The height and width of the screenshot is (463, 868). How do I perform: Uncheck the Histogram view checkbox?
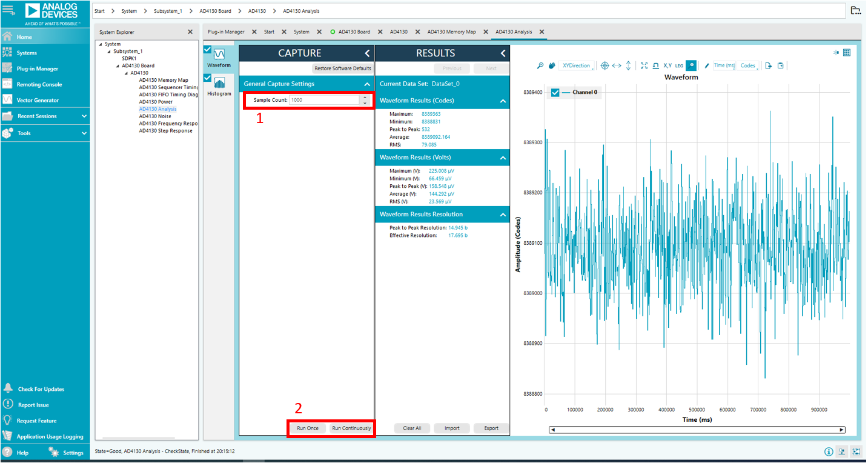click(208, 78)
